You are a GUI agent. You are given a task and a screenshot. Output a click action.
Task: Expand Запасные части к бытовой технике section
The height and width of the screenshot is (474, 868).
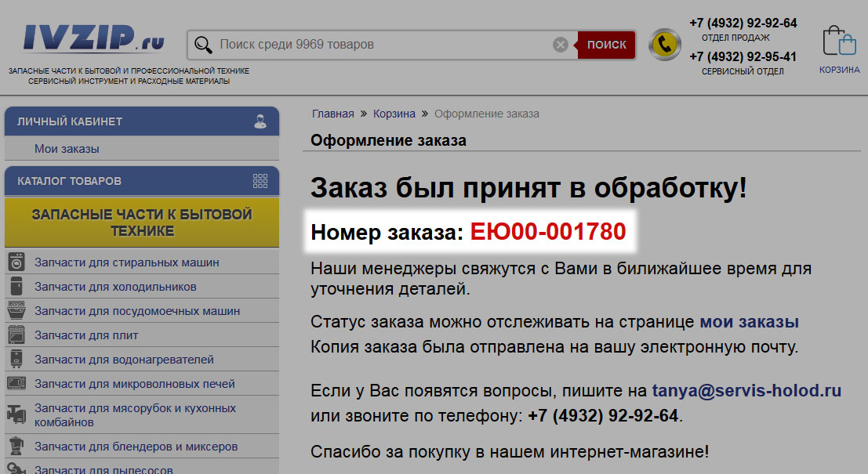pos(142,223)
